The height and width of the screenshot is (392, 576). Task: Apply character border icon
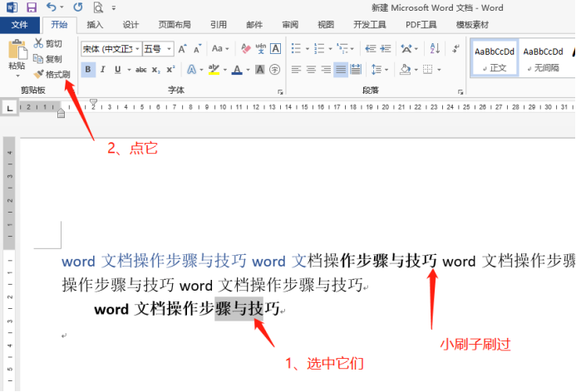tap(275, 48)
